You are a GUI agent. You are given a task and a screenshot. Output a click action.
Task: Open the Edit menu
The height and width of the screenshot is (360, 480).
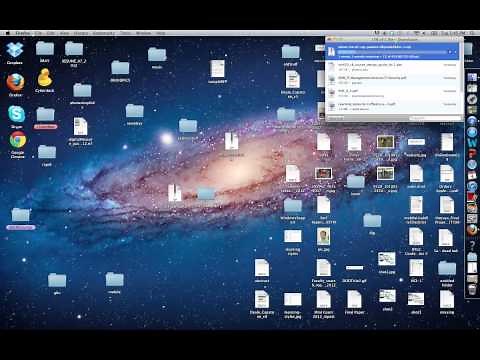click(51, 33)
